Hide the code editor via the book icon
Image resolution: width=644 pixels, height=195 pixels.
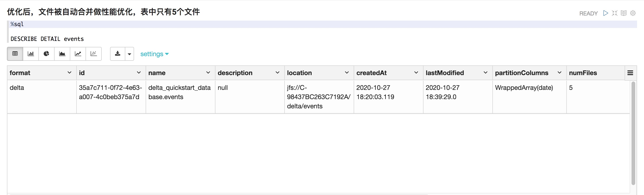pos(624,13)
